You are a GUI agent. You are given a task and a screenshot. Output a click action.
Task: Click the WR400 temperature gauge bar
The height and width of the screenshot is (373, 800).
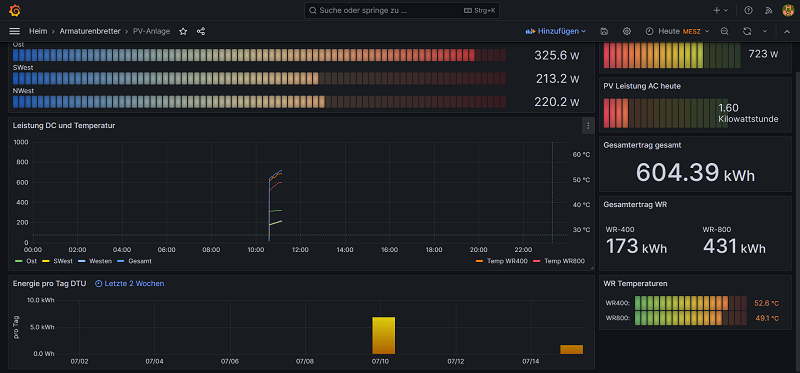691,303
